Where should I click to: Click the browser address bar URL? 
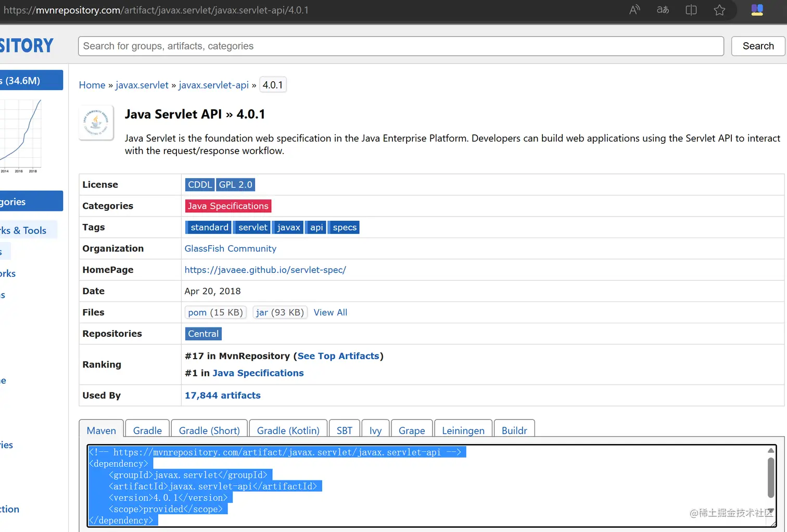pos(156,10)
